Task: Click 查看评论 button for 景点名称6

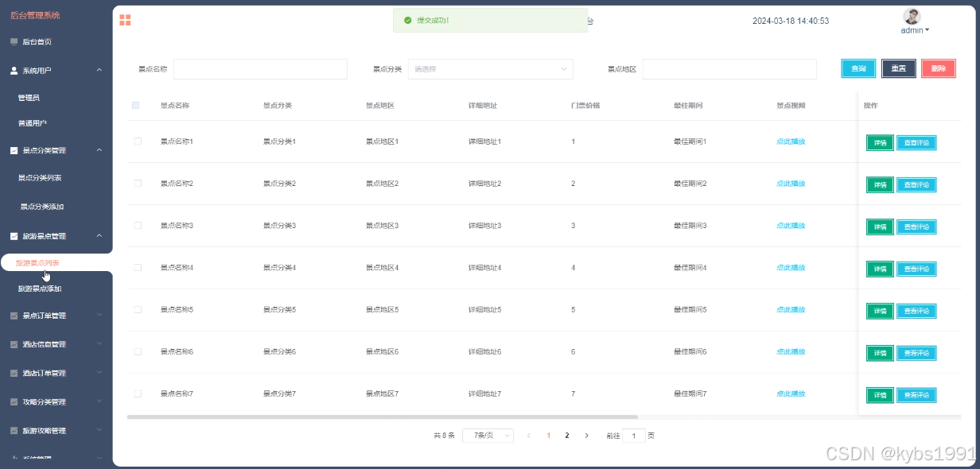Action: pos(917,353)
